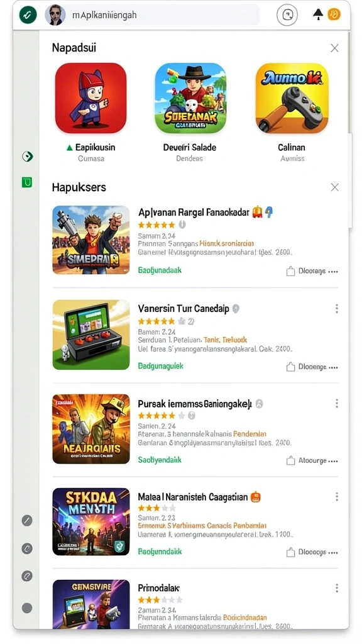
Task: Open the notifications bell icon
Action: [x=318, y=14]
